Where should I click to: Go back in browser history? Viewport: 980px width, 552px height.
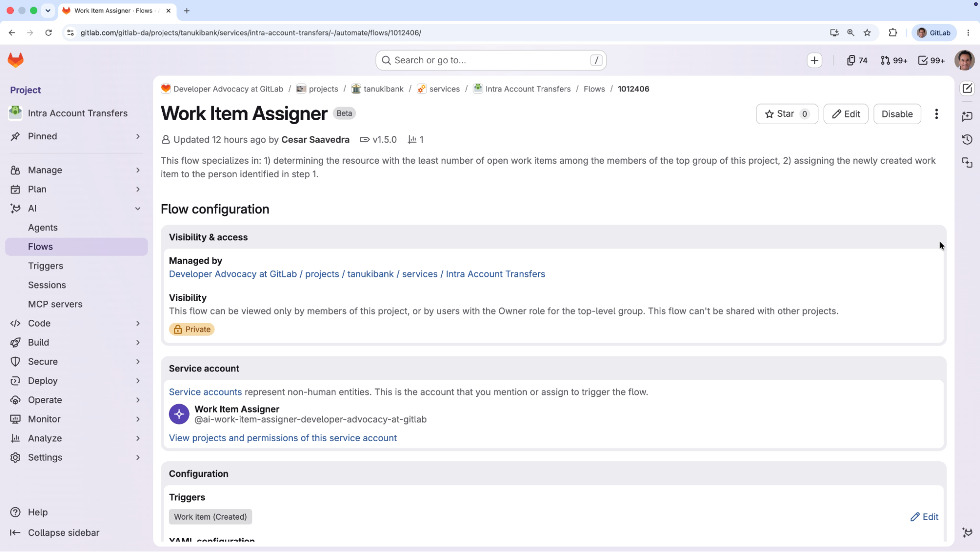point(12,33)
